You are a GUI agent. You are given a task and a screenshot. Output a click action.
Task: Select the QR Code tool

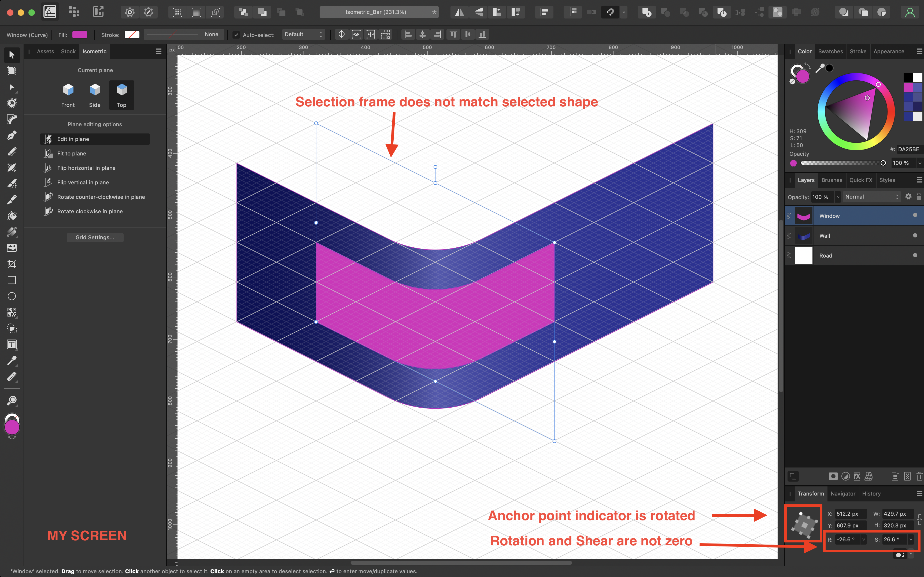point(12,312)
